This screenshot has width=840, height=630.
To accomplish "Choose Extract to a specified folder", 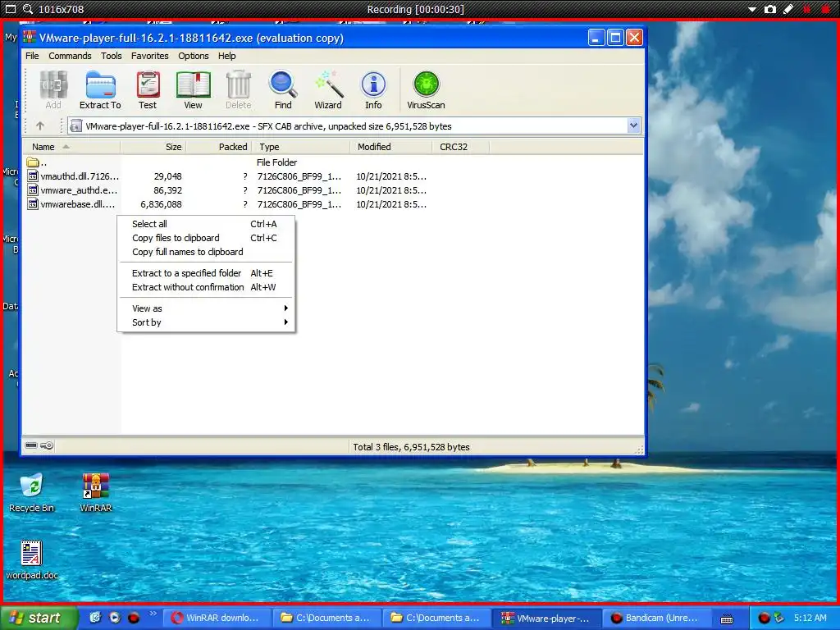I will click(206, 272).
